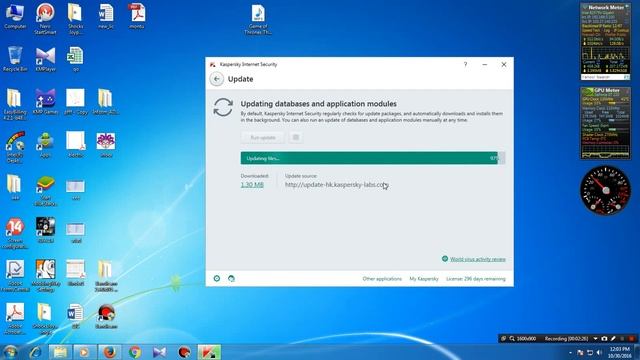The height and width of the screenshot is (360, 640).
Task: Select the pff - Copy file
Action: [x=76, y=102]
